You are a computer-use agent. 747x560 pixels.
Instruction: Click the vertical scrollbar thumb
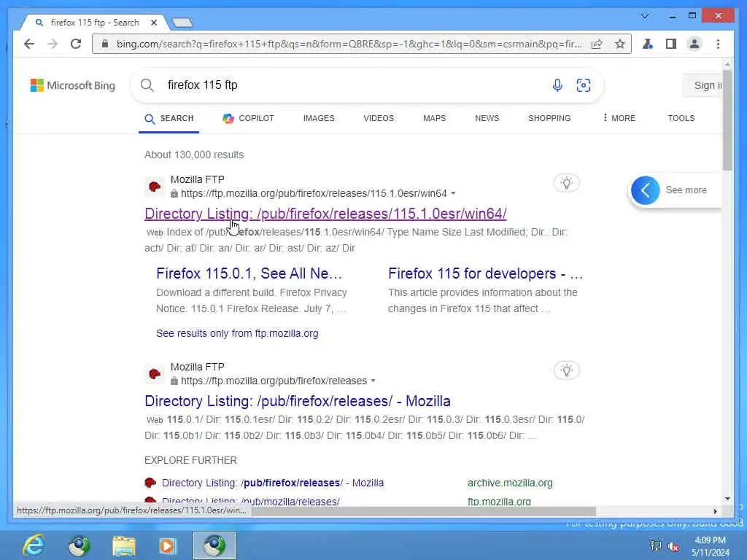coord(727,119)
